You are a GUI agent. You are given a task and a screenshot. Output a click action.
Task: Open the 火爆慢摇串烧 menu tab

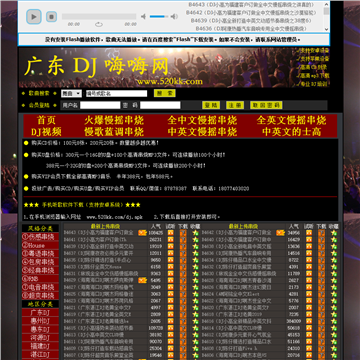(114, 120)
